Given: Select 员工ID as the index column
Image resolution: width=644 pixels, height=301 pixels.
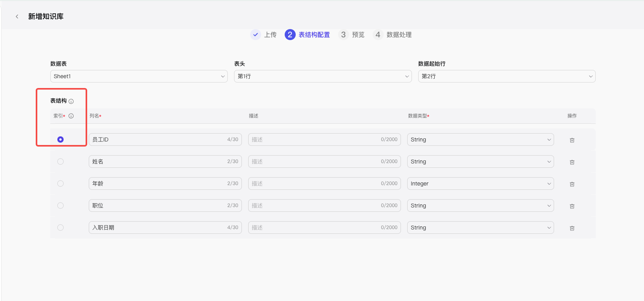Looking at the screenshot, I should [60, 139].
